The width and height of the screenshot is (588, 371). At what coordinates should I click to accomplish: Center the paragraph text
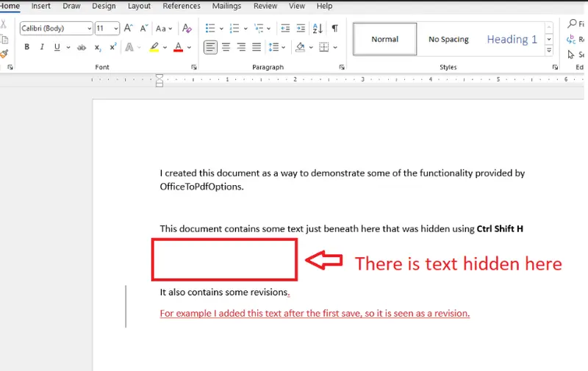click(226, 47)
